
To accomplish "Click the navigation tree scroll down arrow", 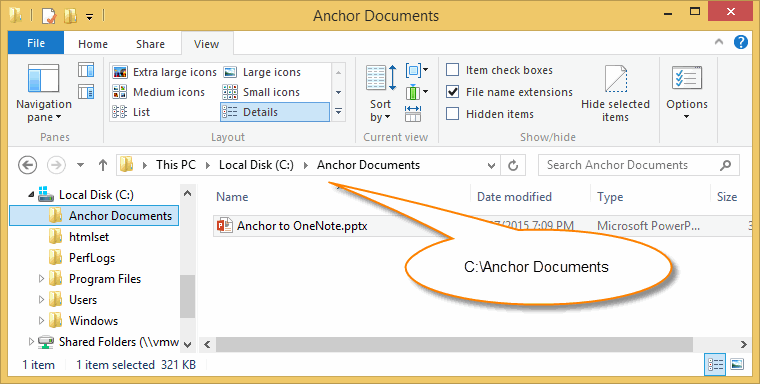I will (x=188, y=345).
